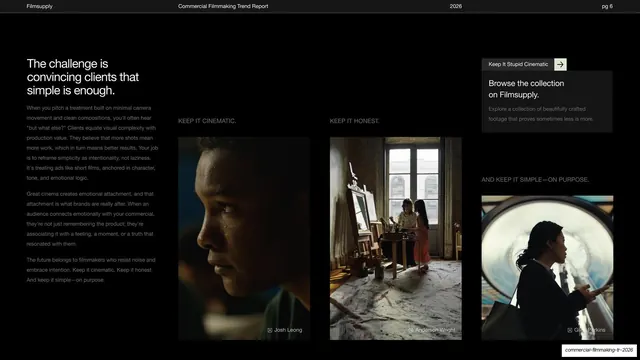
Task: Click the arrow icon beside Keep It Stupid Cinematic
Action: click(560, 64)
